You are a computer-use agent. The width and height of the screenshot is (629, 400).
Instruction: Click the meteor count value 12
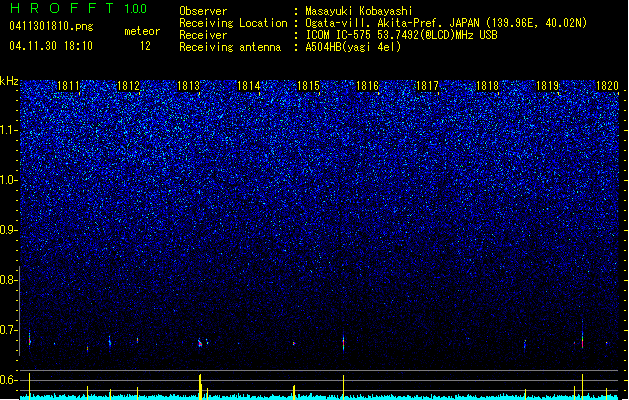click(145, 46)
